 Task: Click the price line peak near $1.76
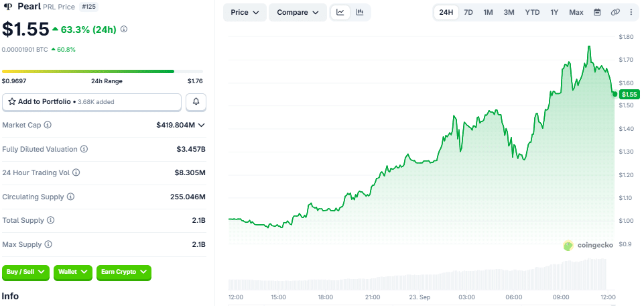pyautogui.click(x=589, y=47)
